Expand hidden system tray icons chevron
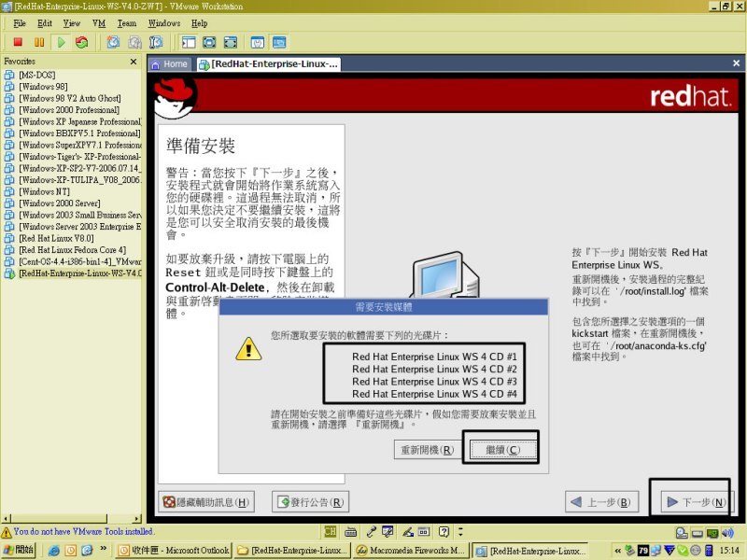747x560 pixels. [x=617, y=551]
